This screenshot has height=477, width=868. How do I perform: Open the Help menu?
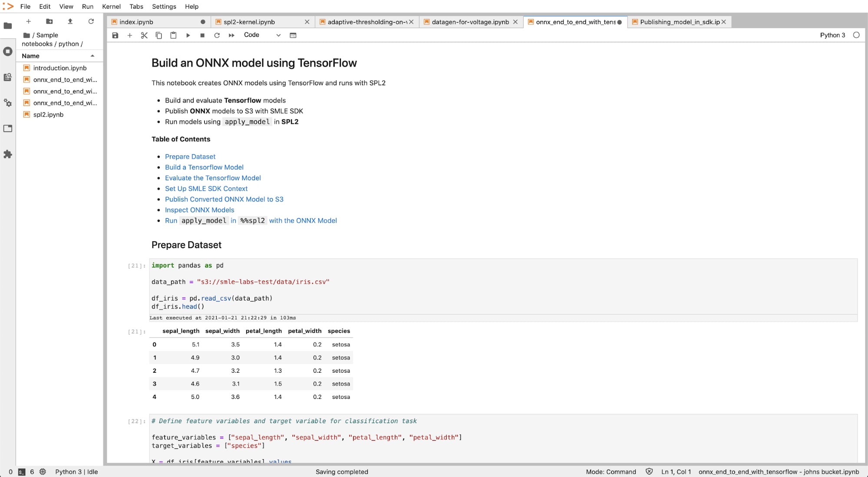191,7
